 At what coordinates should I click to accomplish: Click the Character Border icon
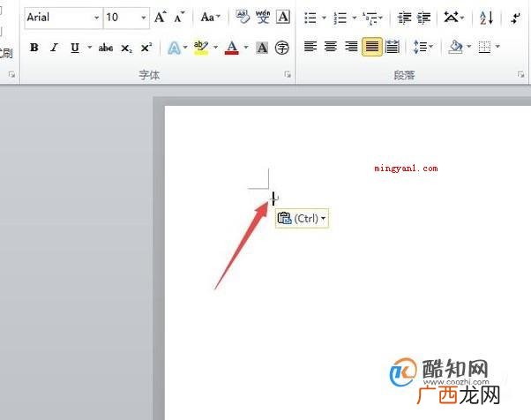click(283, 17)
